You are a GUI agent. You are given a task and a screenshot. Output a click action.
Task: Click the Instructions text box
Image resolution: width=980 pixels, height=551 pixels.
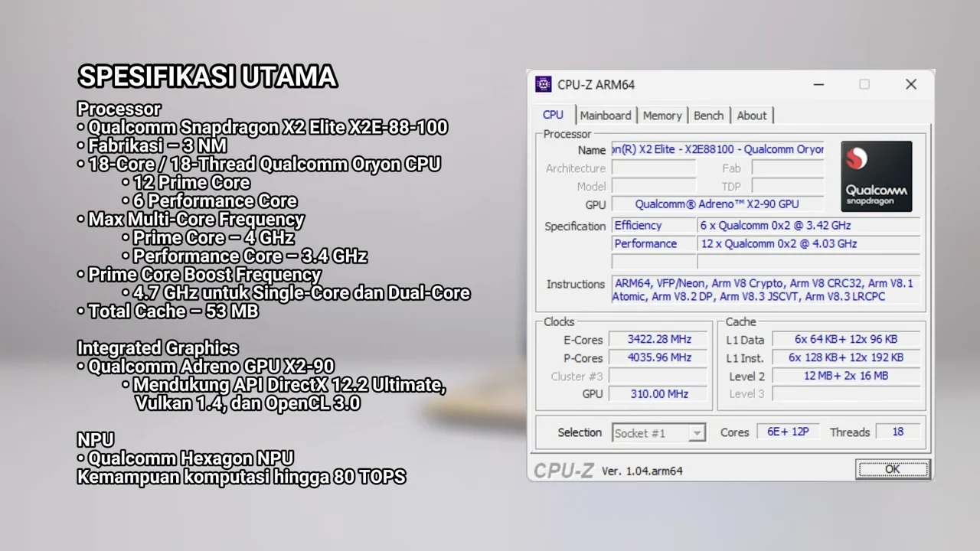click(766, 289)
